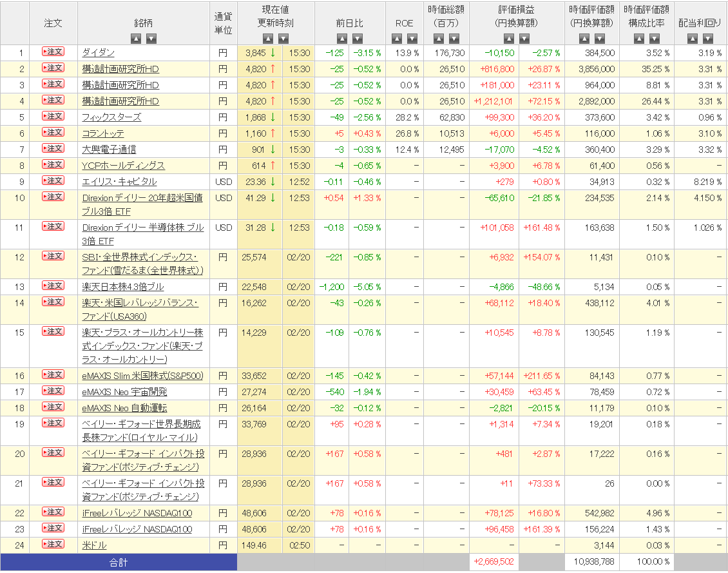Open エイリス・キャピタル link
Screen dimensions: 728x573
[x=119, y=182]
